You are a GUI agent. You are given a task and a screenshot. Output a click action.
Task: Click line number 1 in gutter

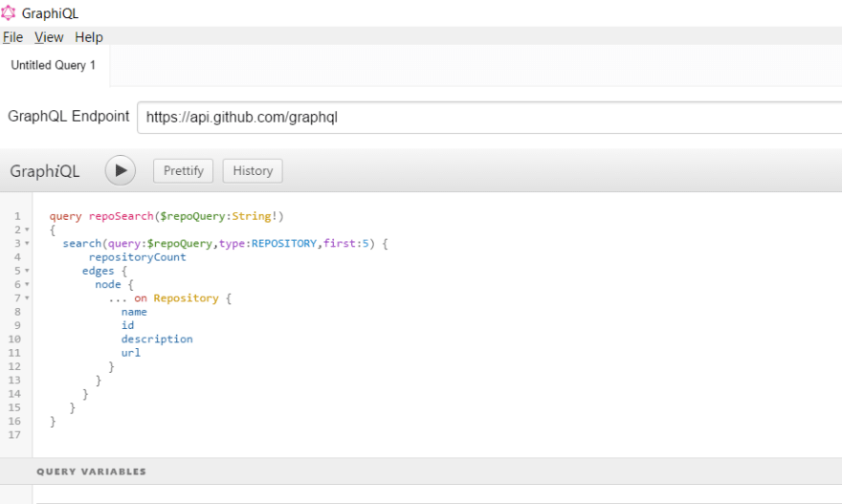(17, 216)
